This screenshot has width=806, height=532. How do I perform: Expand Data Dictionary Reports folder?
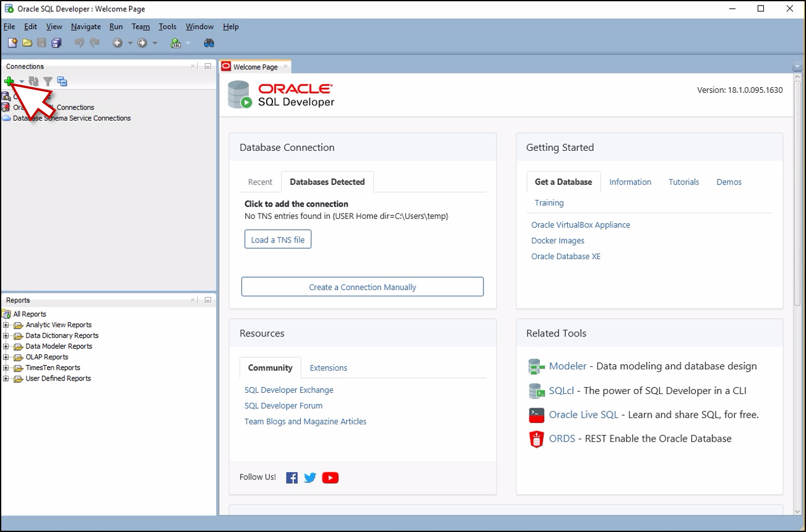[x=6, y=336]
